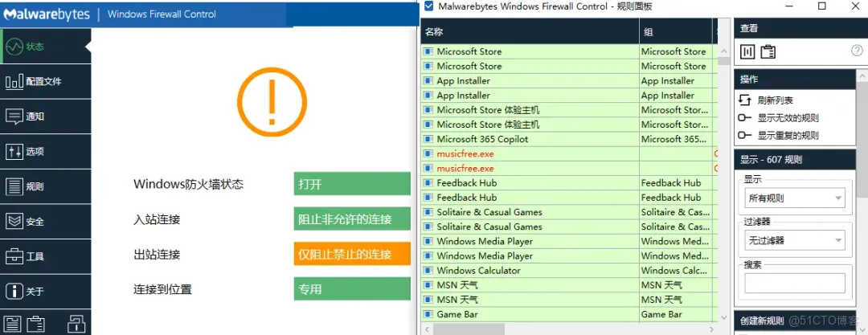Image resolution: width=868 pixels, height=335 pixels.
Task: Click the Game Bar group cell
Action: click(x=676, y=314)
